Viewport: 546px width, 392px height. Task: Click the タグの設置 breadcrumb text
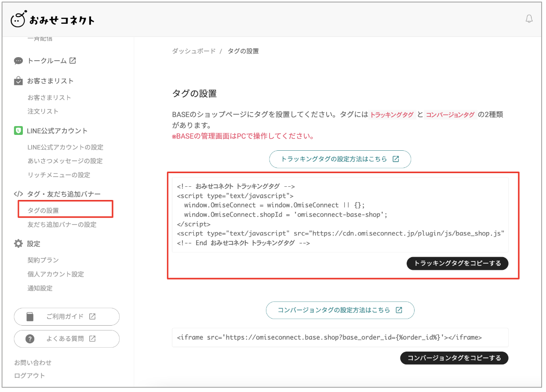(x=243, y=51)
